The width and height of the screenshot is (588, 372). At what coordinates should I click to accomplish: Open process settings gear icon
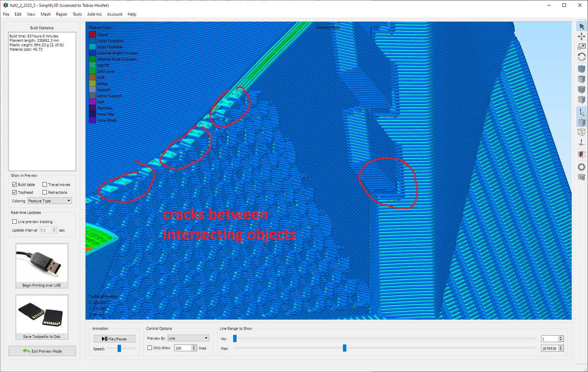pyautogui.click(x=581, y=166)
